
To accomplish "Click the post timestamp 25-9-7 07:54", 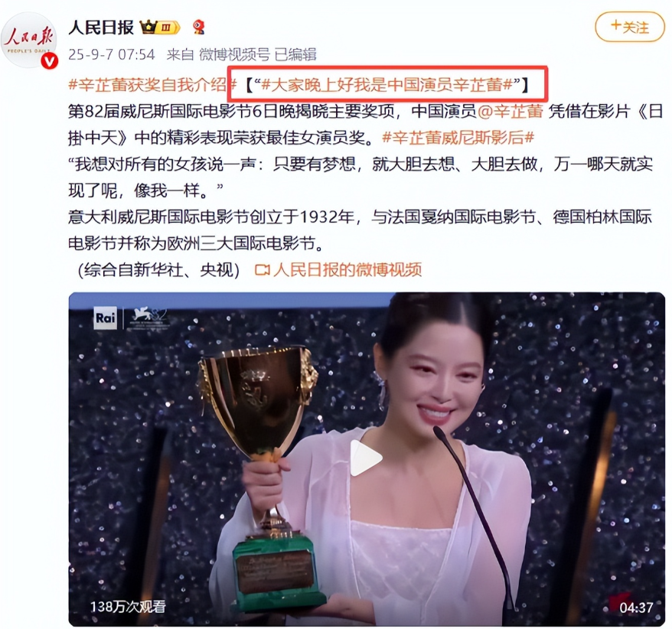I will click(x=112, y=54).
